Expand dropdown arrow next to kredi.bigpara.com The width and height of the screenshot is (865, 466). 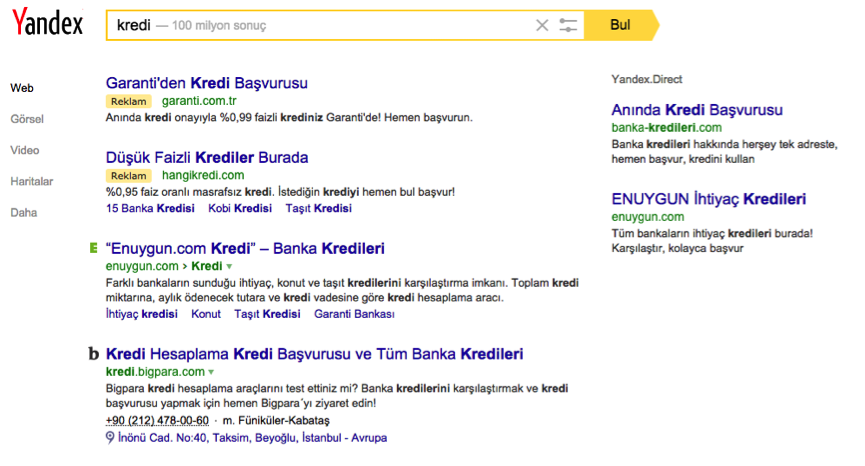click(211, 372)
